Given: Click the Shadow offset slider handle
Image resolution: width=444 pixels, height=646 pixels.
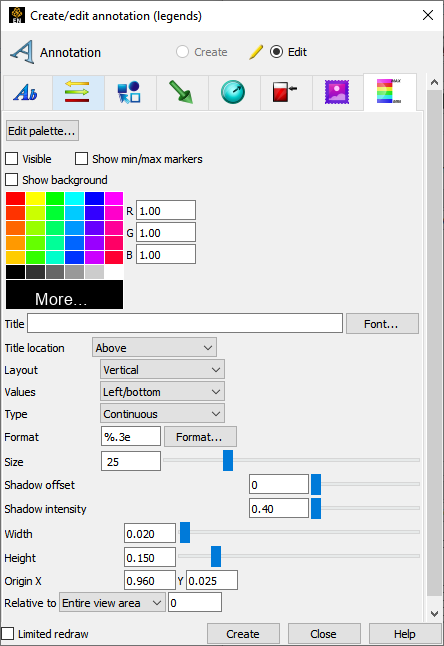Looking at the screenshot, I should tap(316, 484).
